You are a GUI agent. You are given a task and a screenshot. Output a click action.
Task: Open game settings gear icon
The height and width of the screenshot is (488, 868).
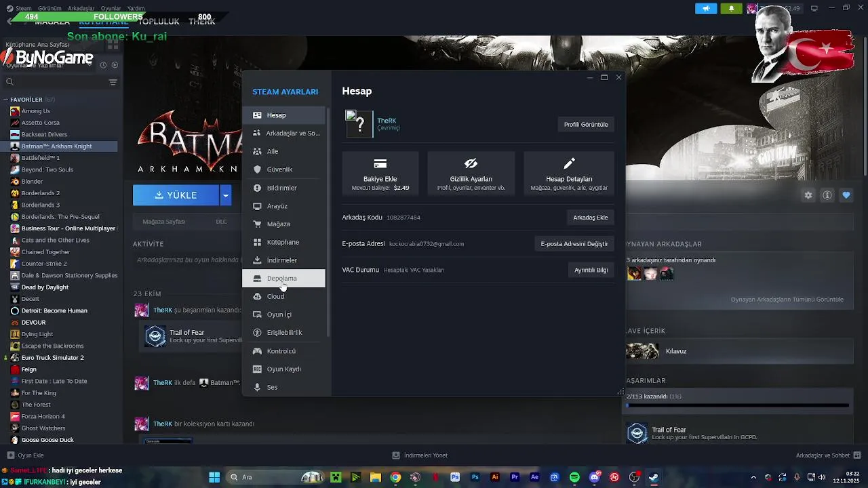tap(808, 195)
